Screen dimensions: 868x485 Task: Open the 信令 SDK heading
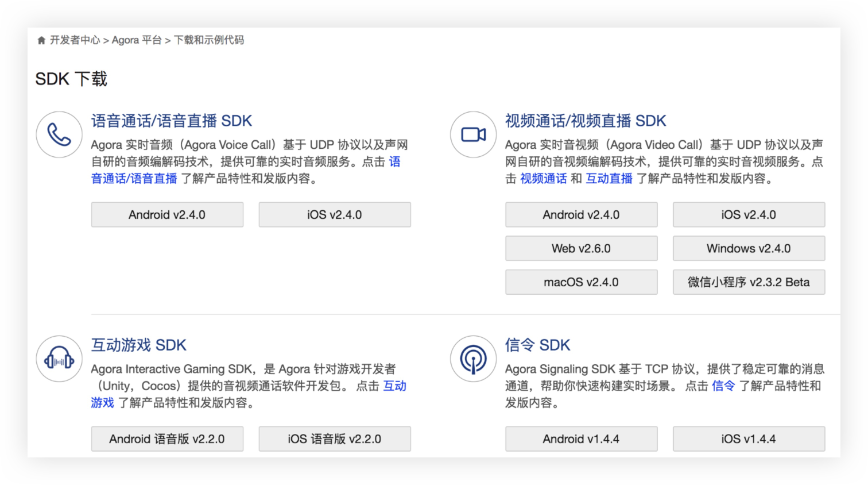click(538, 345)
